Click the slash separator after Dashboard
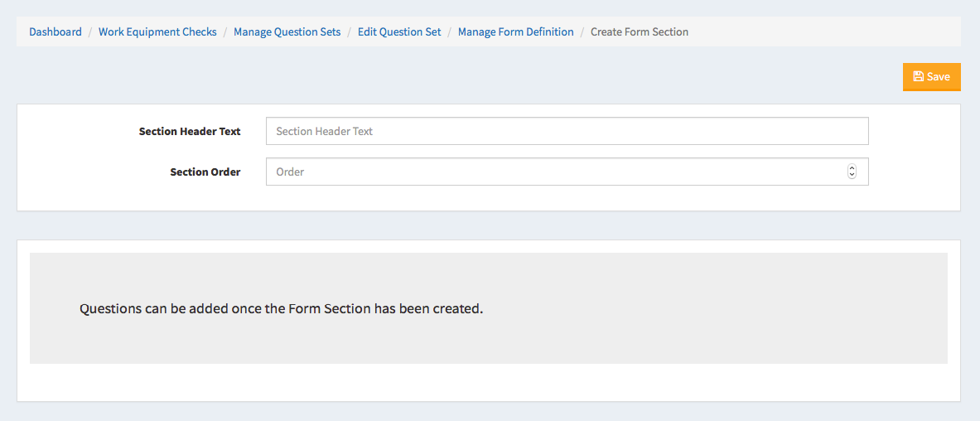Viewport: 980px width, 421px height. click(x=90, y=31)
